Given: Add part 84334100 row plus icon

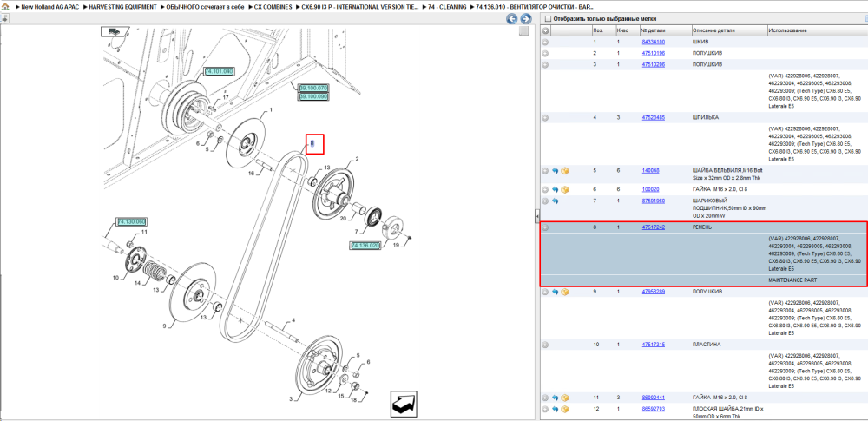Looking at the screenshot, I should 545,42.
